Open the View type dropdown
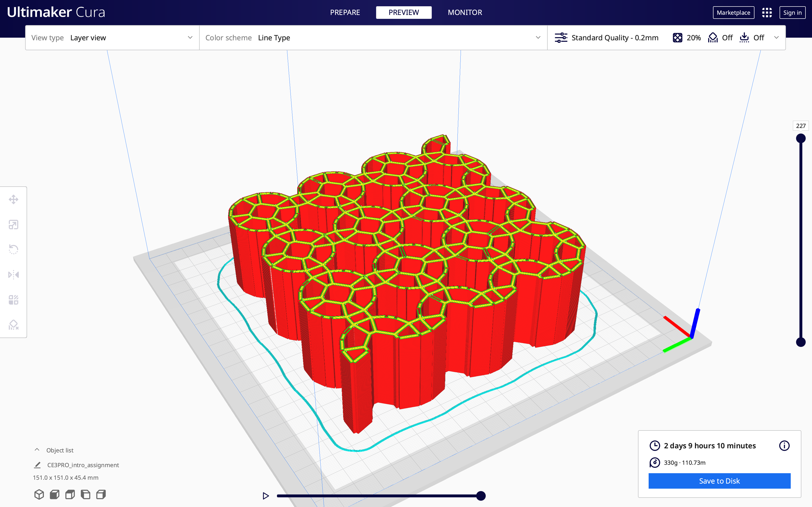Screen dimensions: 812x507 coord(112,38)
